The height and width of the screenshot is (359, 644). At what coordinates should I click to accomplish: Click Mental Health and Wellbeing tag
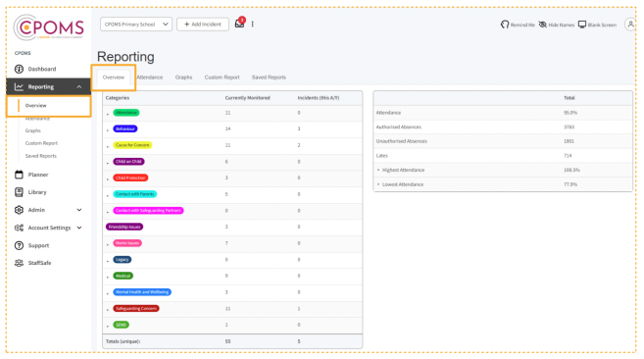click(142, 292)
